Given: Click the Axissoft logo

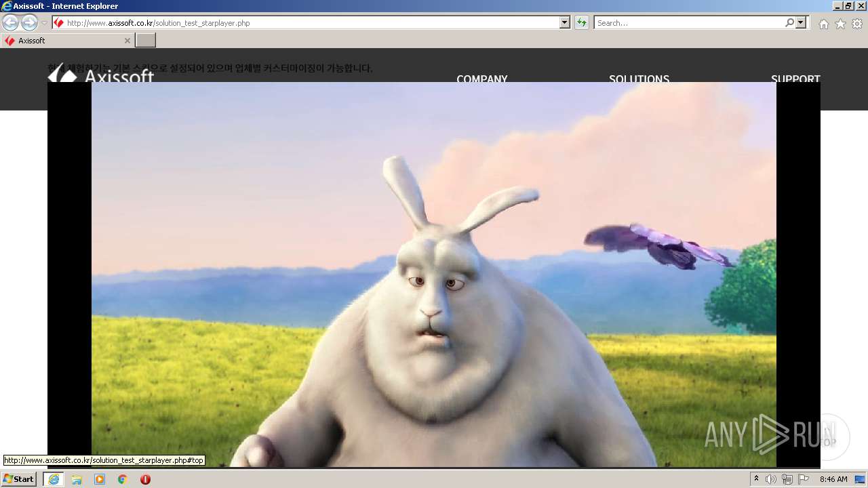Looking at the screenshot, I should pyautogui.click(x=101, y=73).
